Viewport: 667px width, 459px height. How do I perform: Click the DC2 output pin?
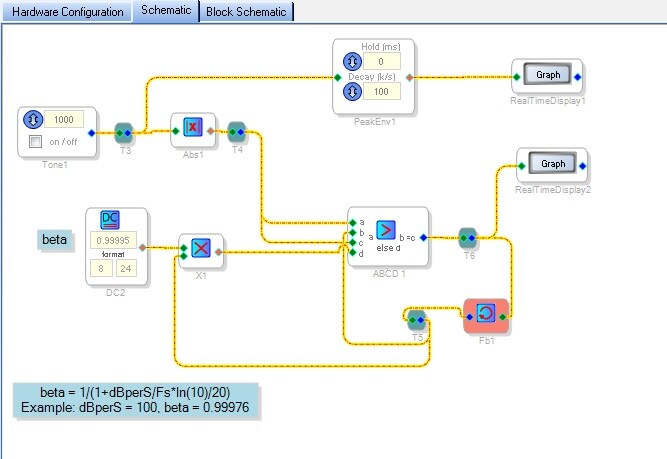143,247
